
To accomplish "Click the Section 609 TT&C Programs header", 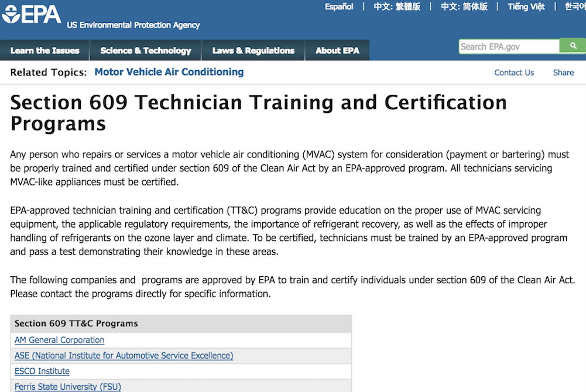I will pos(181,324).
